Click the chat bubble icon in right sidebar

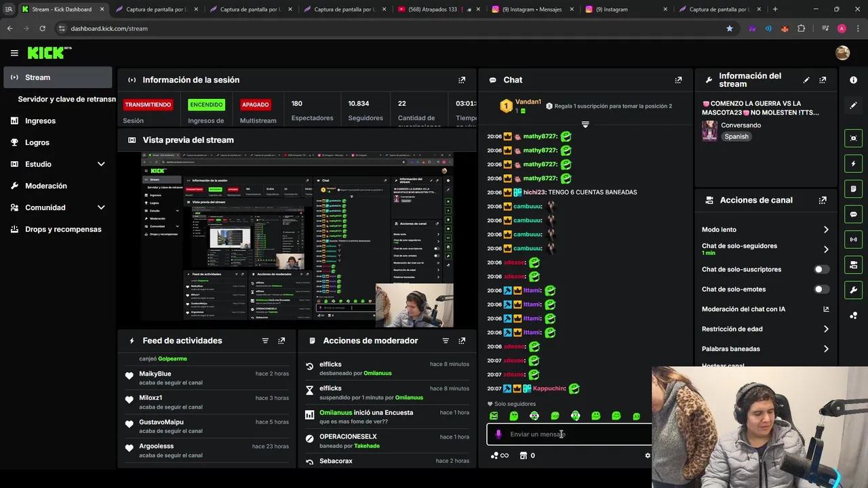[x=853, y=214]
